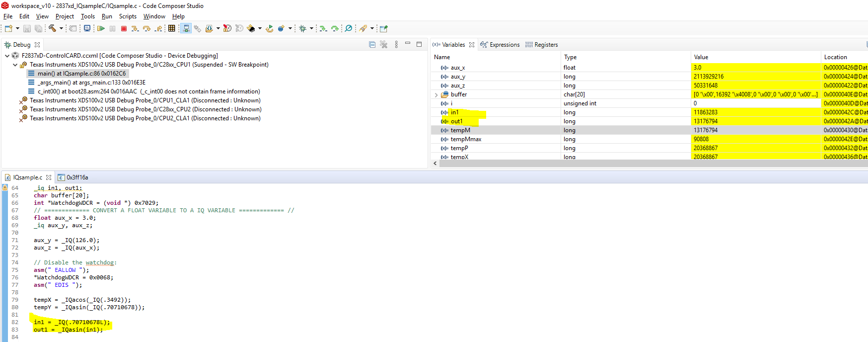868x342 pixels.
Task: Close the IQsample.c editor tab
Action: click(49, 177)
